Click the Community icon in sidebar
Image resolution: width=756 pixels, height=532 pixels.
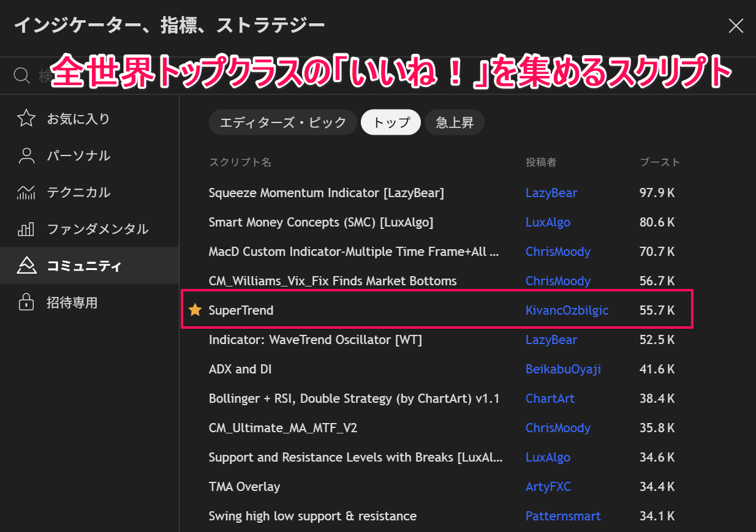click(26, 266)
